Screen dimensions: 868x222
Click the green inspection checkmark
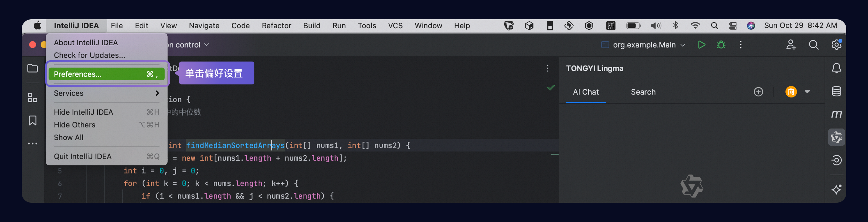[x=551, y=88]
